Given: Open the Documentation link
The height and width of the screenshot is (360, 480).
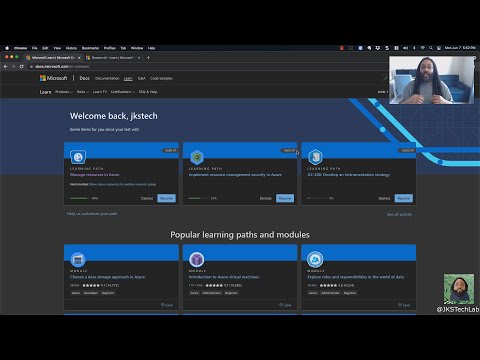Looking at the screenshot, I should click(107, 78).
